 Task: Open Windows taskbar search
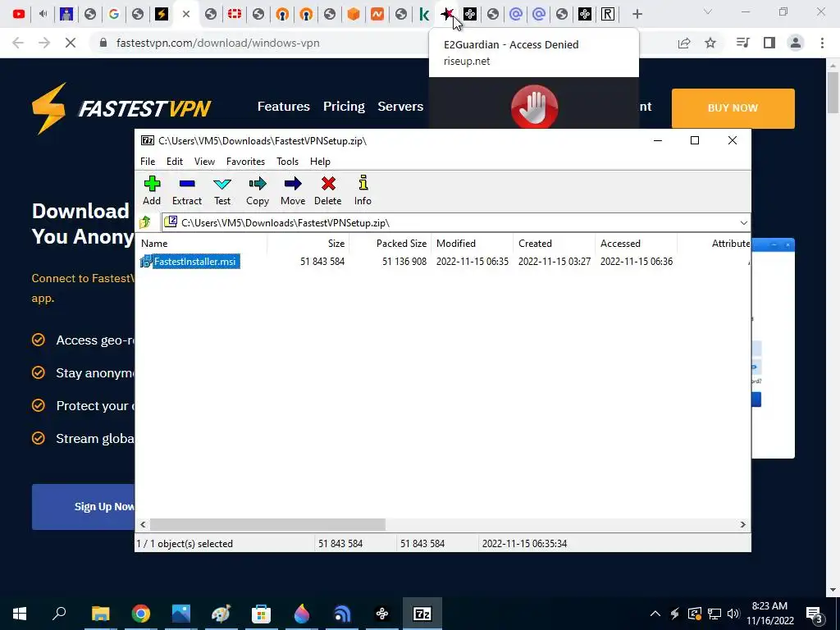[59, 614]
